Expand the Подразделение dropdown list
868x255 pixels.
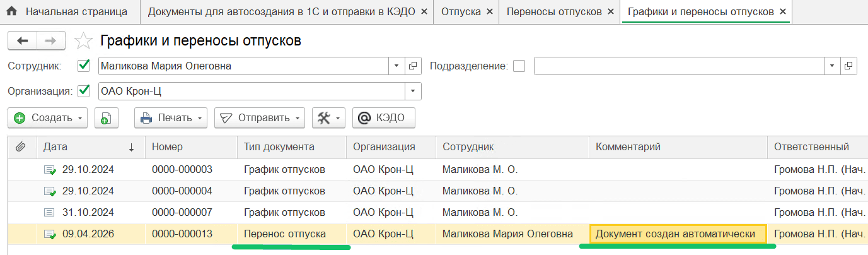pyautogui.click(x=832, y=66)
